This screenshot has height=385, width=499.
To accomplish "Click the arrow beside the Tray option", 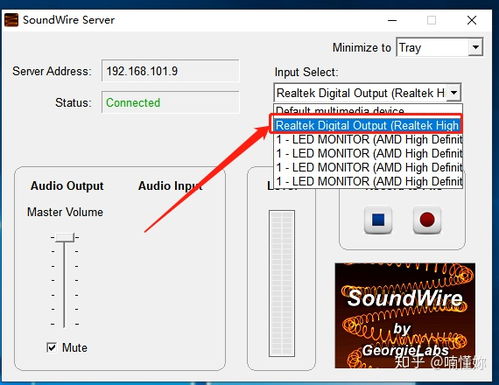I will click(475, 47).
